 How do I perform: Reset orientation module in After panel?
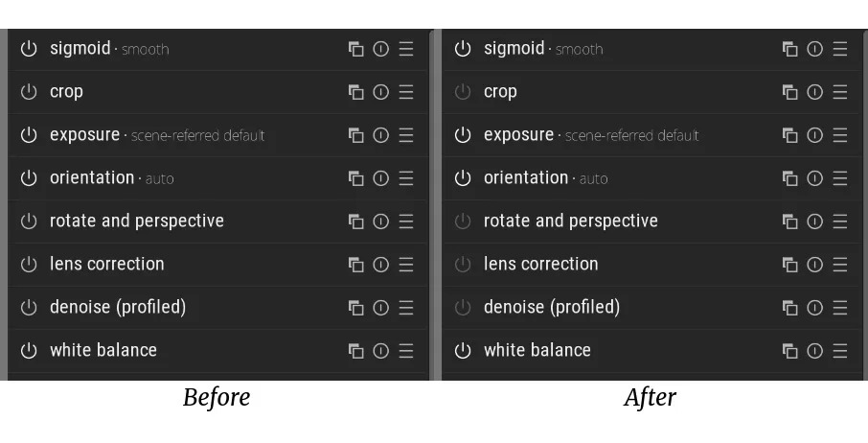point(815,178)
